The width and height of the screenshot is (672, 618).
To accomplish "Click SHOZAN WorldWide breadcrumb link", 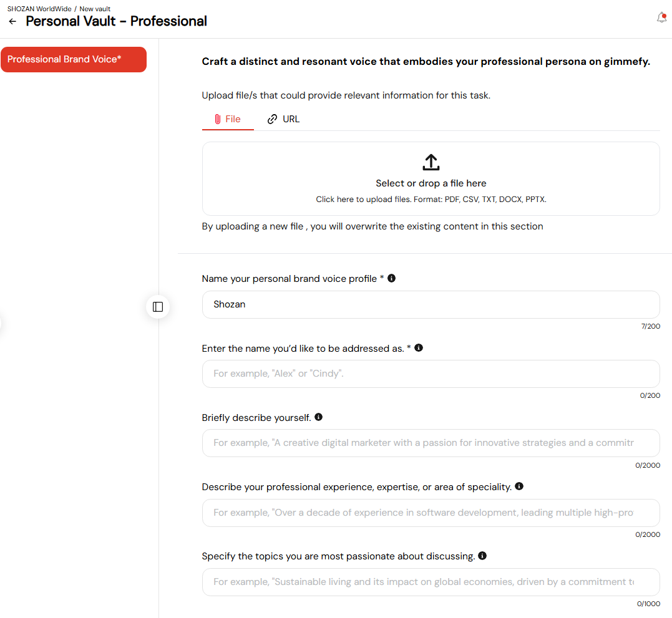I will point(39,9).
